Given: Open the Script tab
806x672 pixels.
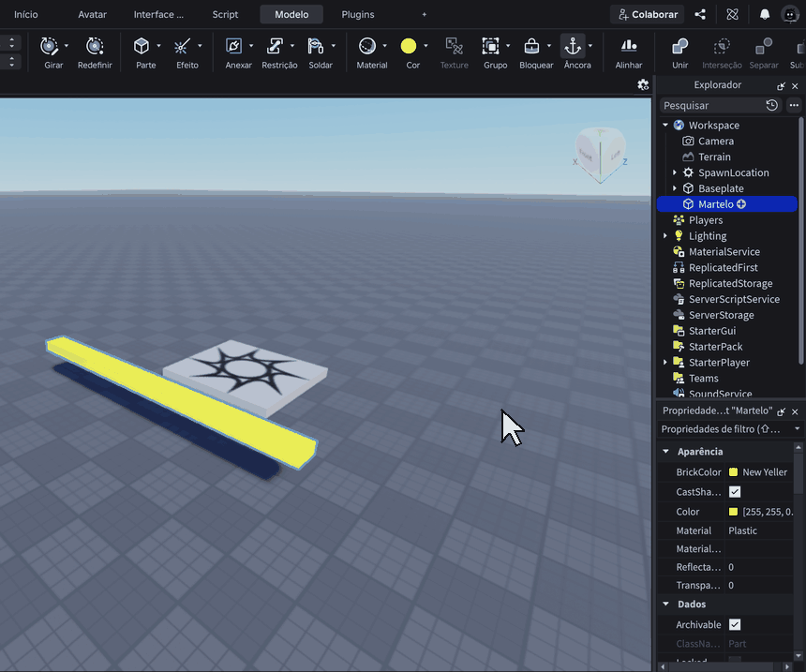Looking at the screenshot, I should (x=225, y=14).
